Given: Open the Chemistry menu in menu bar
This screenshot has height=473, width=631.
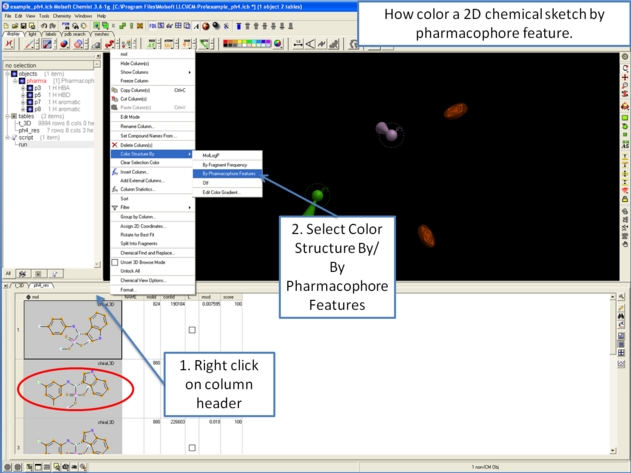Looking at the screenshot, I should (62, 16).
